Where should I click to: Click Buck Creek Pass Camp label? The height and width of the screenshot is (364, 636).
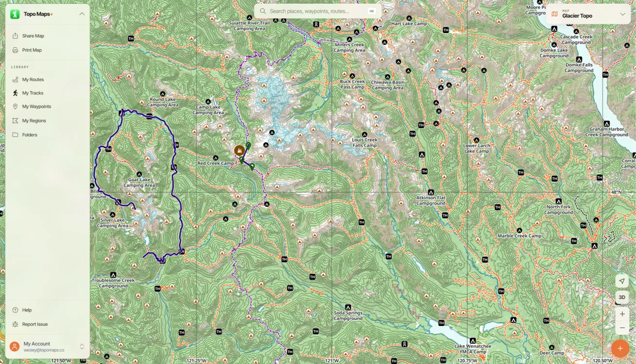point(352,84)
